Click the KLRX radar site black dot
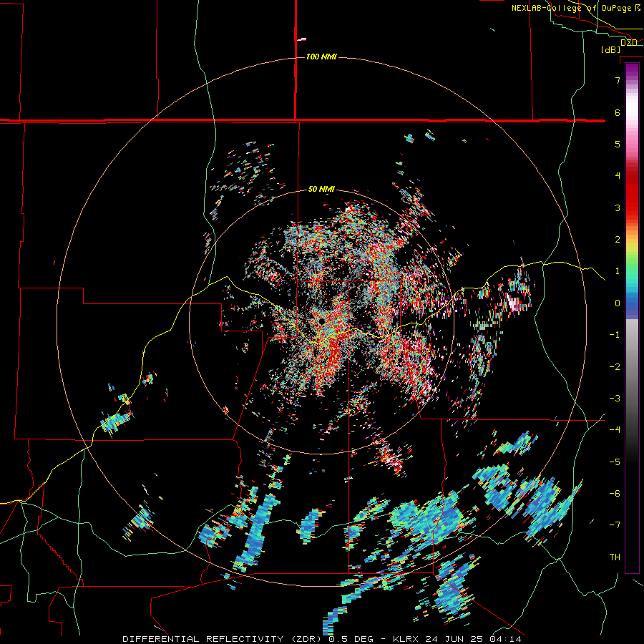Screen dimensions: 644x644 point(321,321)
